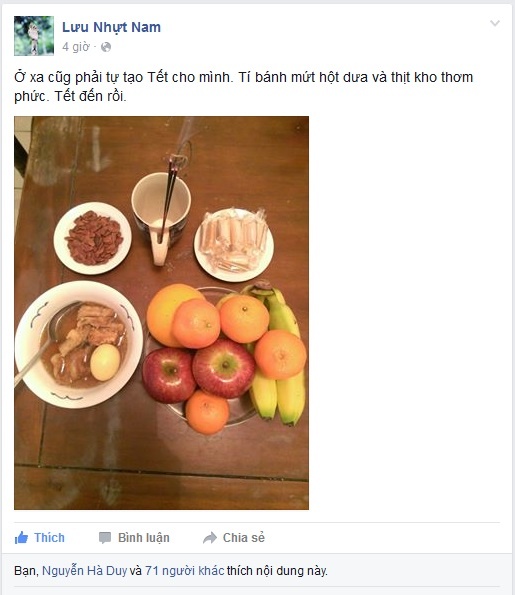Click the 4 giờ timestamp
The width and height of the screenshot is (515, 595).
[x=76, y=47]
